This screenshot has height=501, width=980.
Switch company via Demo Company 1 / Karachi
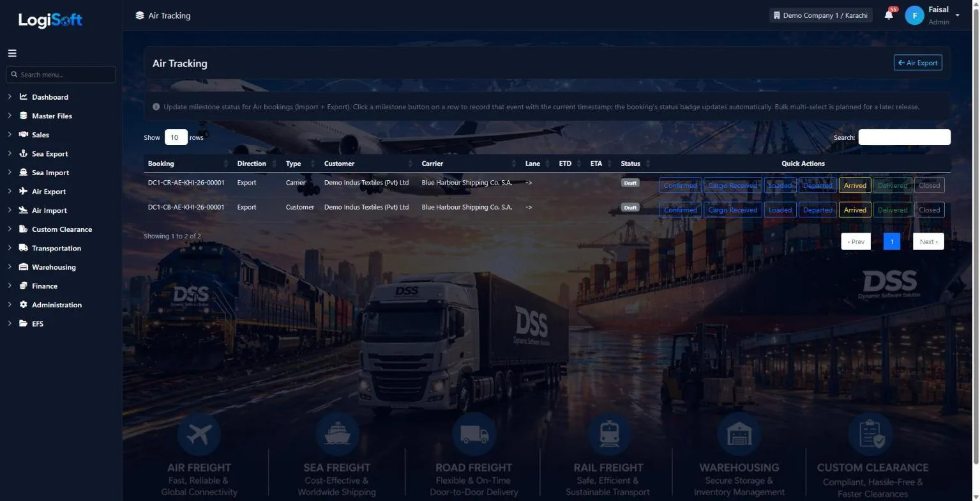click(x=820, y=15)
